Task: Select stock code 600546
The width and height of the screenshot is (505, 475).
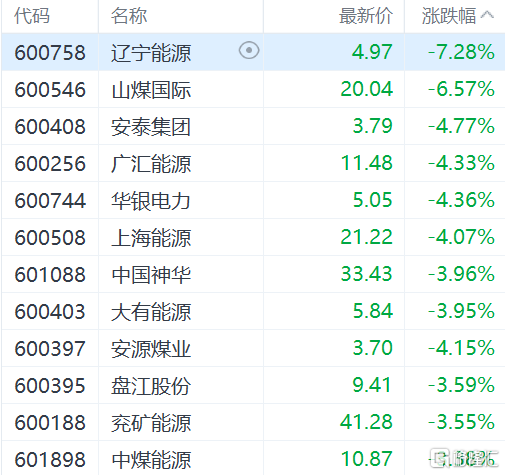Action: tap(50, 90)
